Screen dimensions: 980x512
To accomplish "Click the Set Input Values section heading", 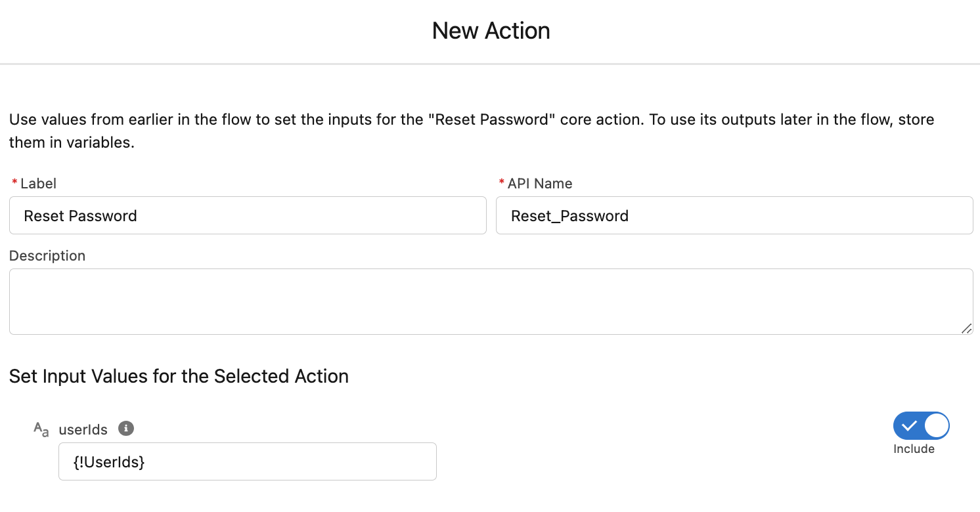I will coord(179,376).
